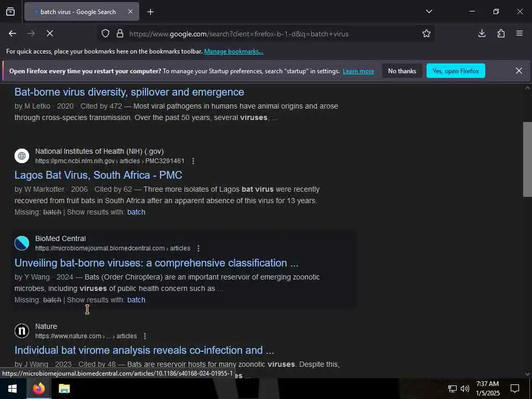
Task: Choose Yes, open Firefox
Action: point(456,71)
